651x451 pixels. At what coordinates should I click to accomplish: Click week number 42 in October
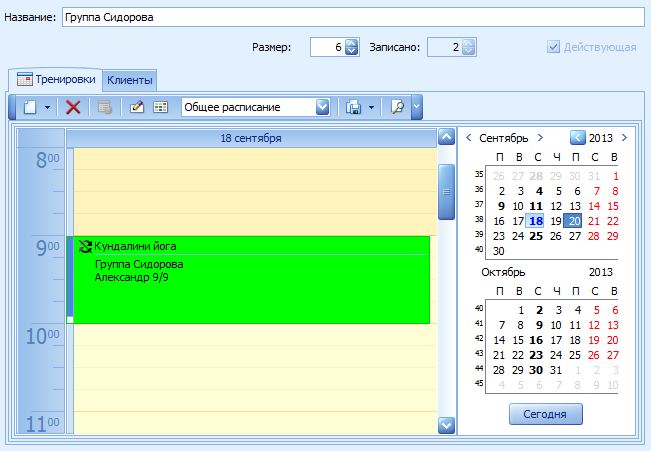pos(479,338)
